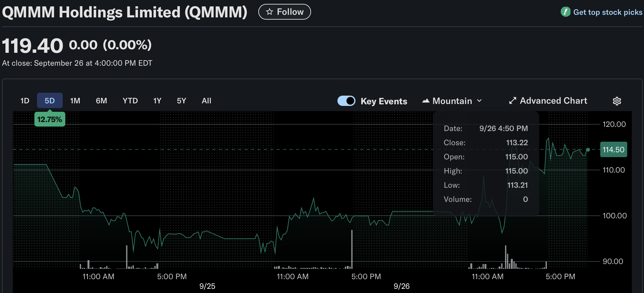Click the Key Events toggle circle
644x293 pixels.
click(350, 100)
